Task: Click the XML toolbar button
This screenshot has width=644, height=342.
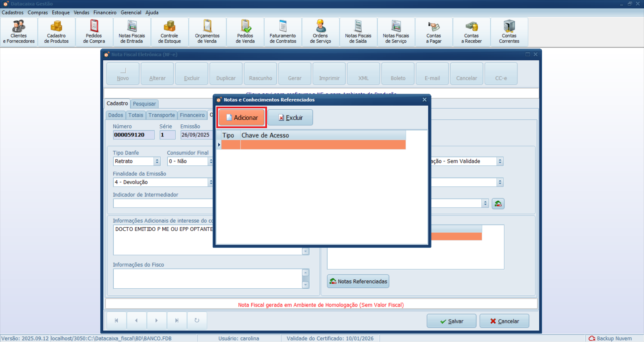Action: 364,73
